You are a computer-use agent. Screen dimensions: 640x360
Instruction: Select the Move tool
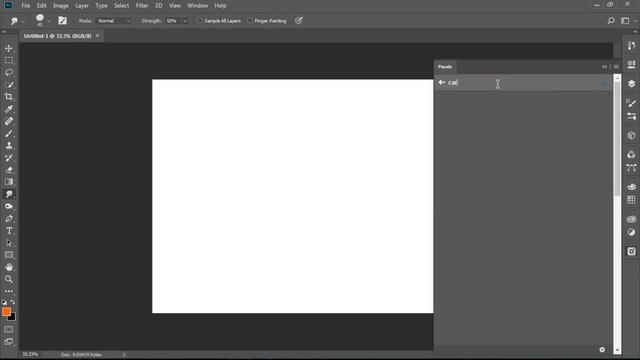point(9,49)
